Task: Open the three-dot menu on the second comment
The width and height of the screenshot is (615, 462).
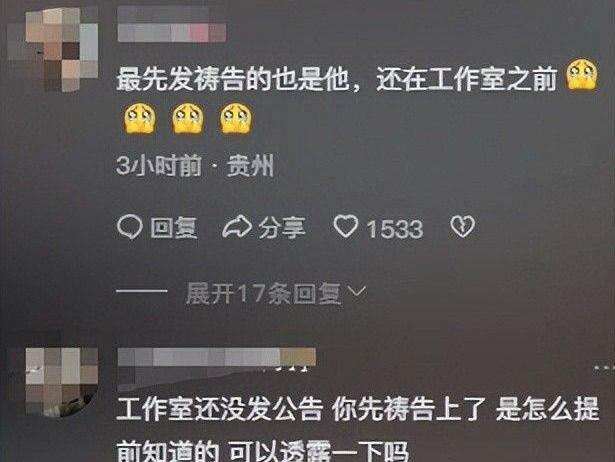Action: click(605, 368)
